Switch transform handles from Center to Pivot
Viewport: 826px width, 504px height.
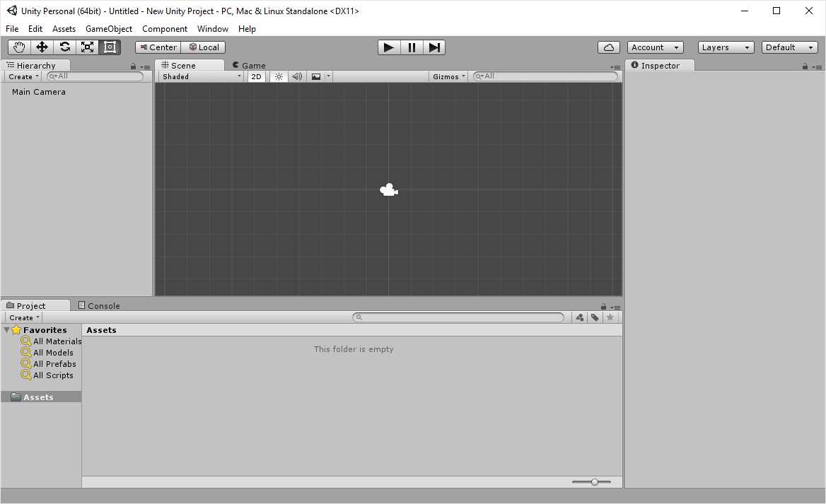click(157, 47)
